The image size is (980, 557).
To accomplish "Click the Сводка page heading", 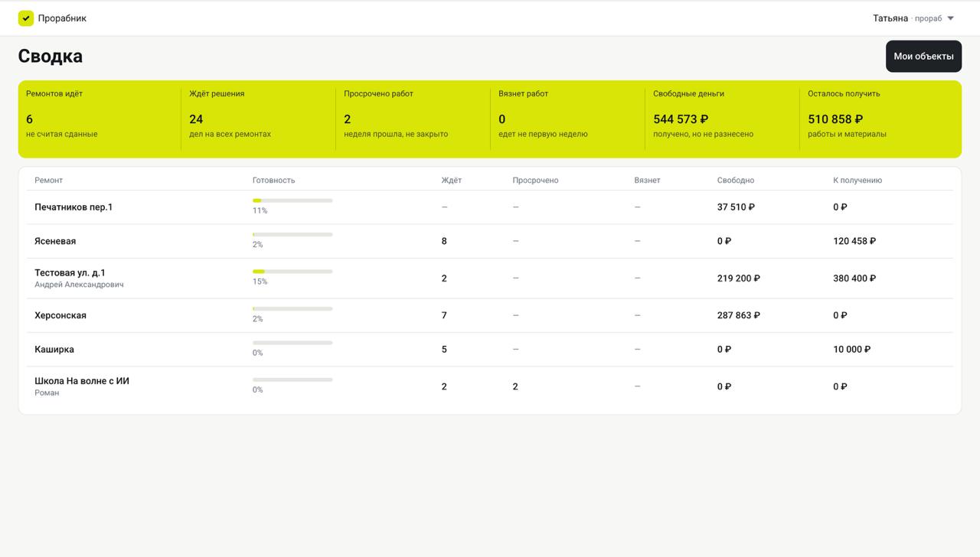I will tap(51, 56).
